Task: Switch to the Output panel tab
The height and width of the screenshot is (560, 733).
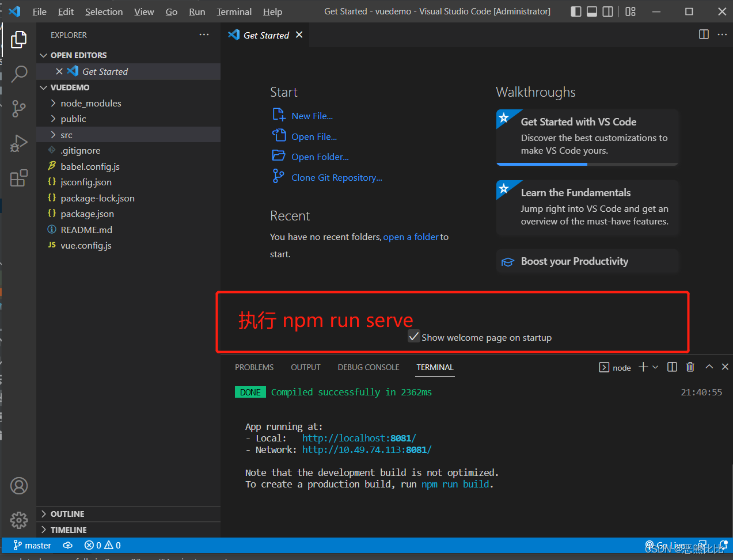Action: click(x=306, y=367)
